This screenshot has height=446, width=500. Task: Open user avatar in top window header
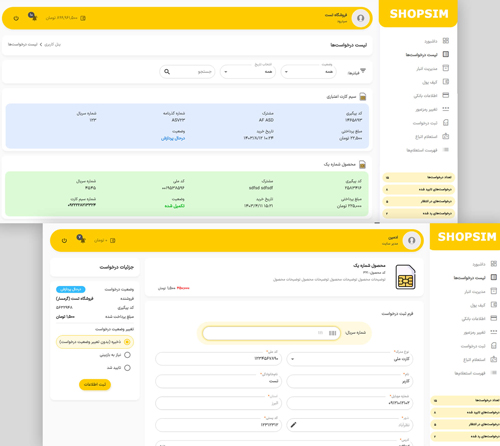[360, 18]
